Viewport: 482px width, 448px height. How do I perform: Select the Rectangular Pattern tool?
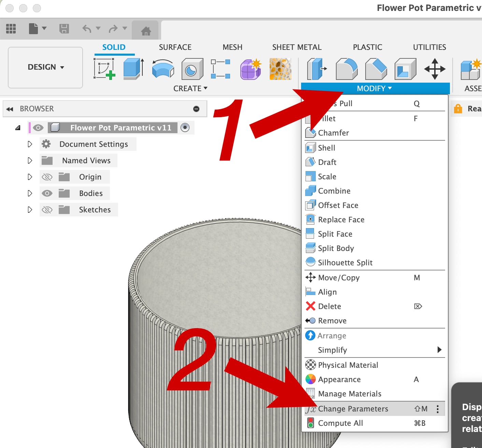(x=221, y=69)
